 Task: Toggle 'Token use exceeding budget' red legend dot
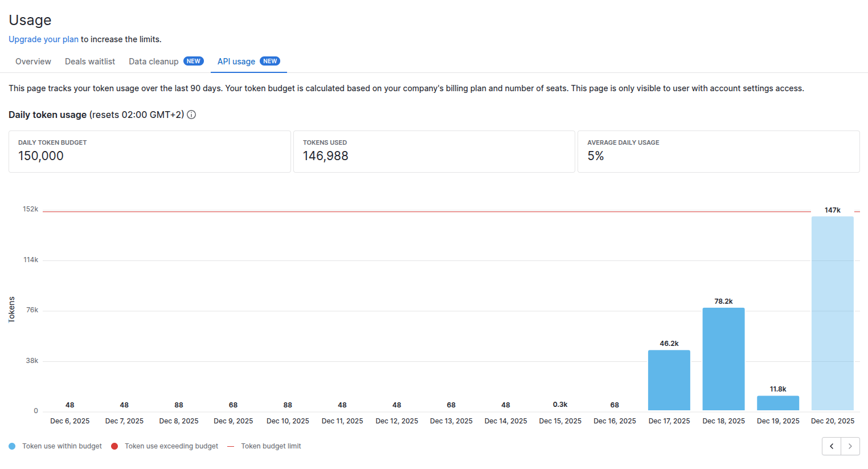pos(114,446)
